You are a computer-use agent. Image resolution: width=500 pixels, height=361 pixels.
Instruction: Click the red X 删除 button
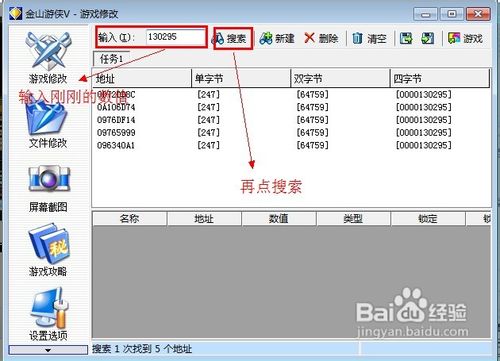[x=321, y=39]
